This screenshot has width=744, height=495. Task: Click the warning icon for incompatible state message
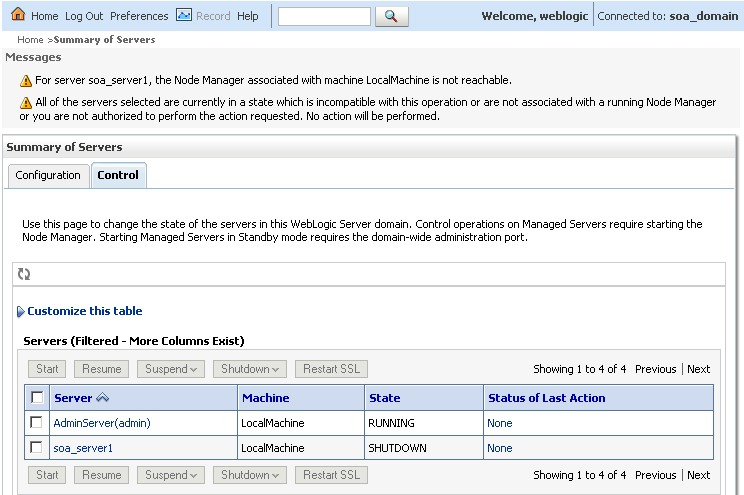(26, 103)
